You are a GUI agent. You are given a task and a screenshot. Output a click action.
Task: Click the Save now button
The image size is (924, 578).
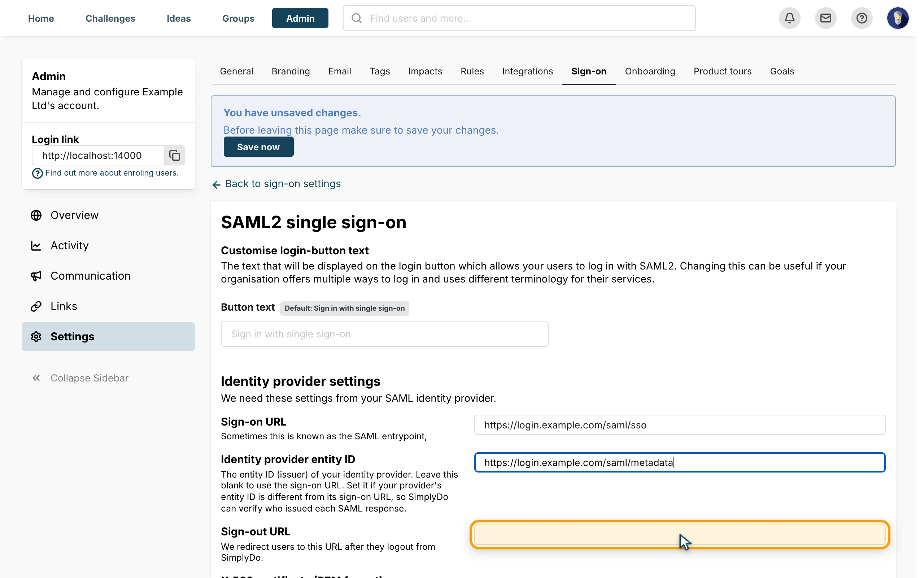[x=258, y=147]
